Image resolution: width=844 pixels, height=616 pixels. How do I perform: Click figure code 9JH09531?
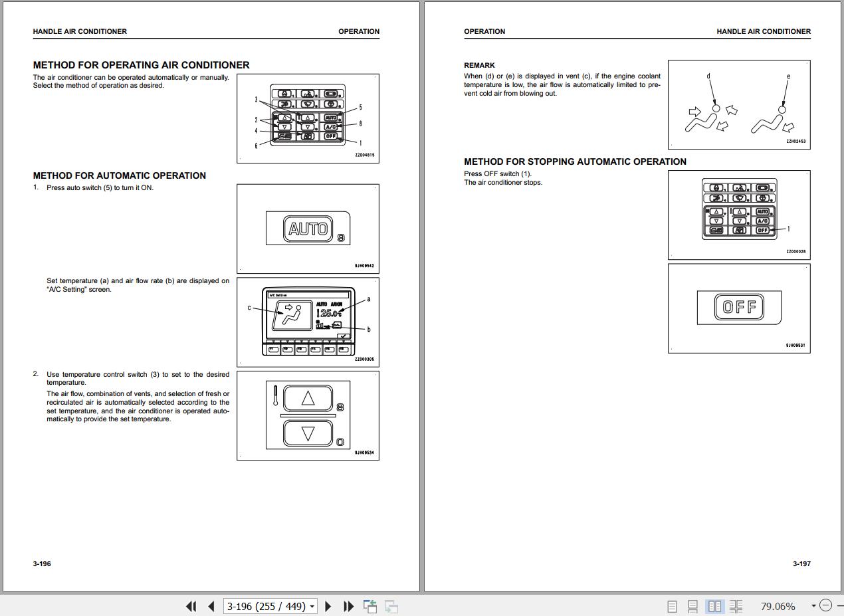click(795, 346)
